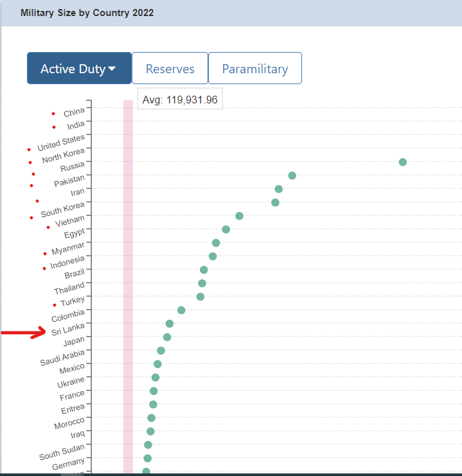Select the Thailand axis label
This screenshot has width=462, height=476.
(69, 288)
